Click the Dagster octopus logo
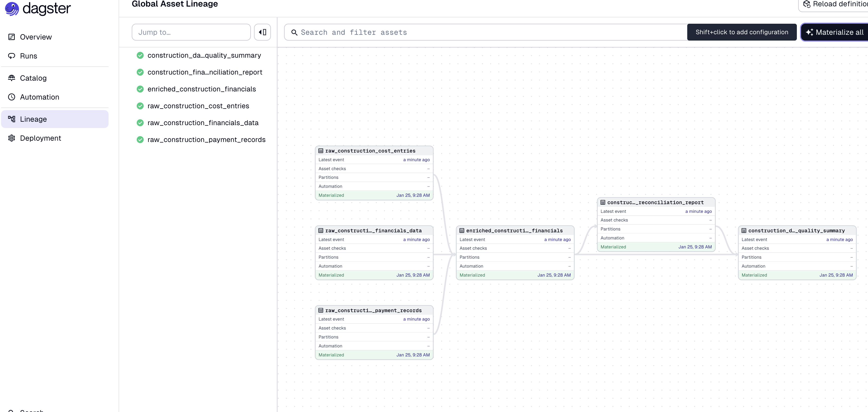The height and width of the screenshot is (412, 868). coord(12,9)
